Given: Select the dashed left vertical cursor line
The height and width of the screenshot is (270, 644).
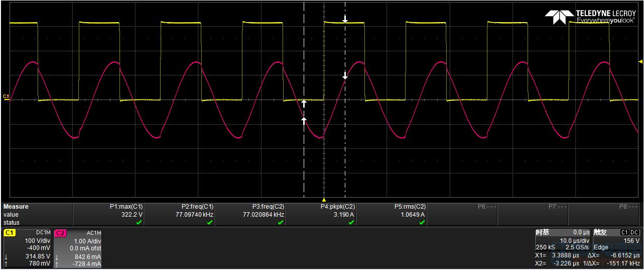Looking at the screenshot, I should [304, 99].
